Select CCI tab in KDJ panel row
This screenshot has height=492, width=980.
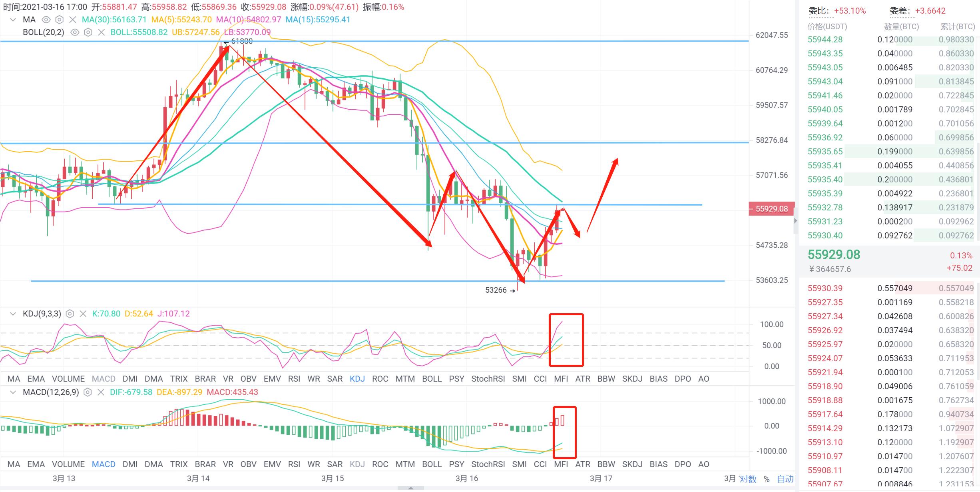pos(540,379)
